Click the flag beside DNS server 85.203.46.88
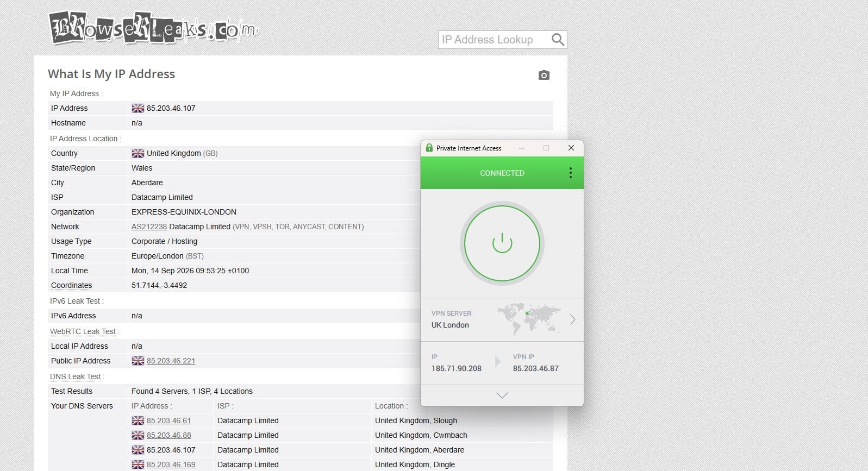Image resolution: width=868 pixels, height=471 pixels. pyautogui.click(x=138, y=435)
